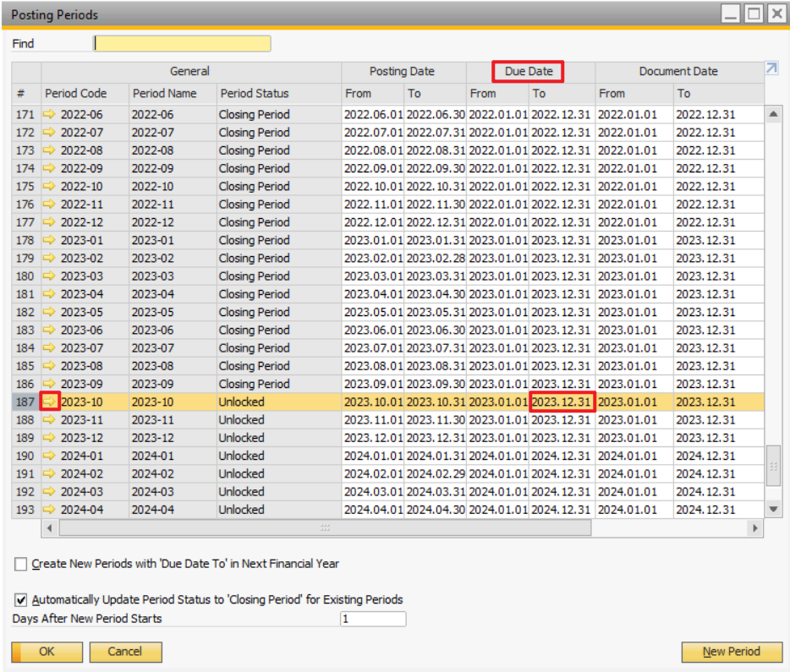Click the Period Name column header
Viewport: 790px width, 672px height.
[x=173, y=94]
